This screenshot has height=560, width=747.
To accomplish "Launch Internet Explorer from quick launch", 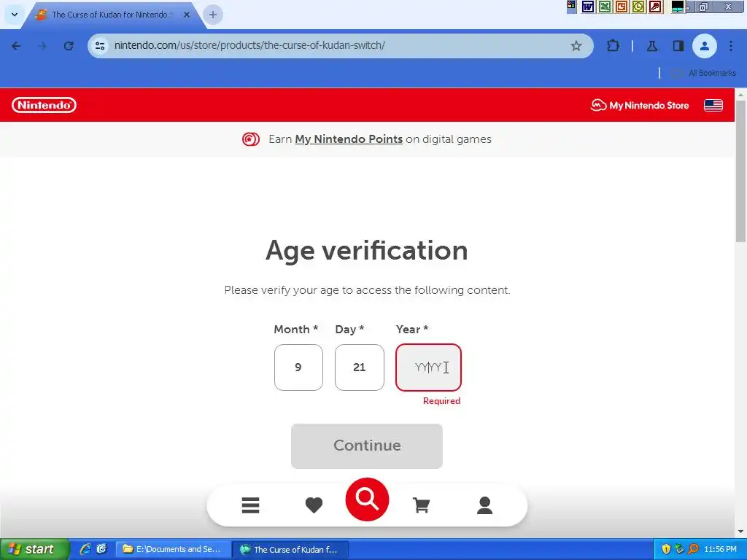I will pos(86,549).
